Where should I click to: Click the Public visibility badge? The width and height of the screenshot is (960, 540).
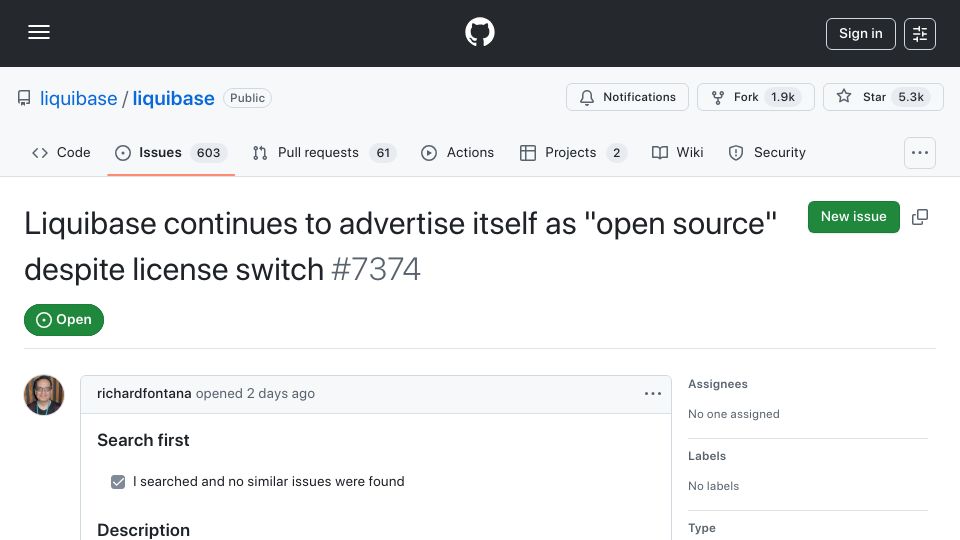247,98
